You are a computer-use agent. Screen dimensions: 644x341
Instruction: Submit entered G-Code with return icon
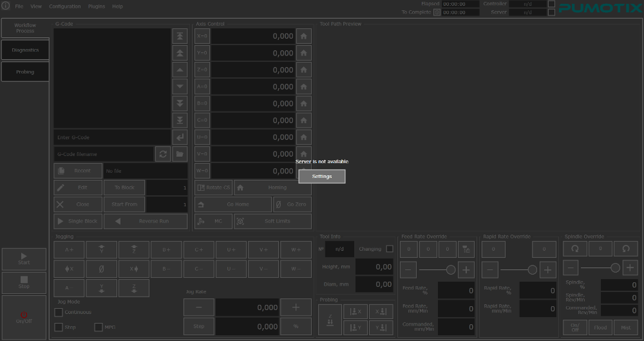tap(180, 137)
